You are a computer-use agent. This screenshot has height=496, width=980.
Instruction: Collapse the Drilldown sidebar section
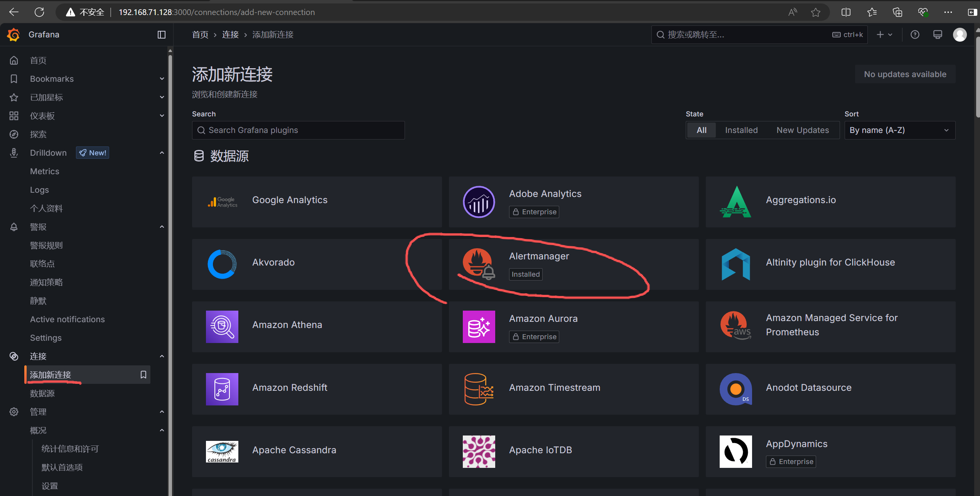point(162,153)
